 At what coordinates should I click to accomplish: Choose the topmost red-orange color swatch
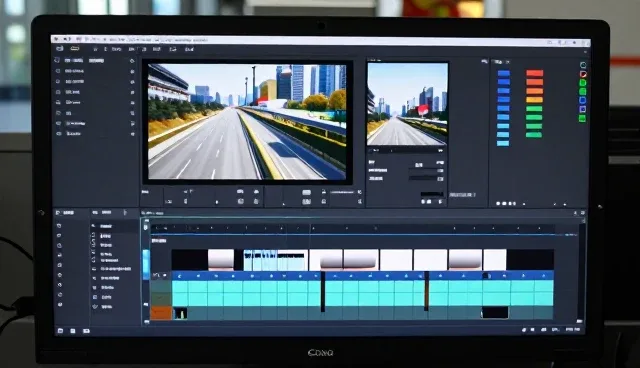tap(534, 73)
